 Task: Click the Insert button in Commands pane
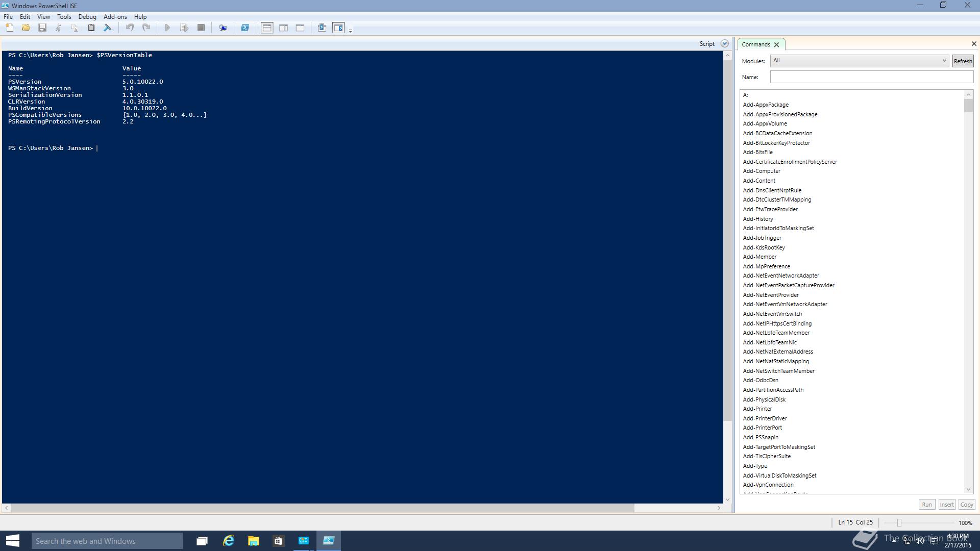point(947,505)
